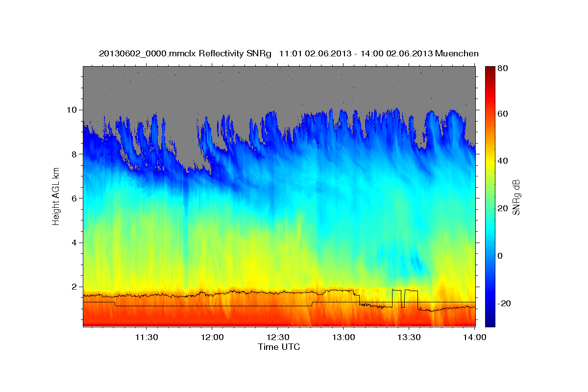The height and width of the screenshot is (392, 588).
Task: Click the dark blue bottom of the colorbar
Action: click(x=490, y=321)
